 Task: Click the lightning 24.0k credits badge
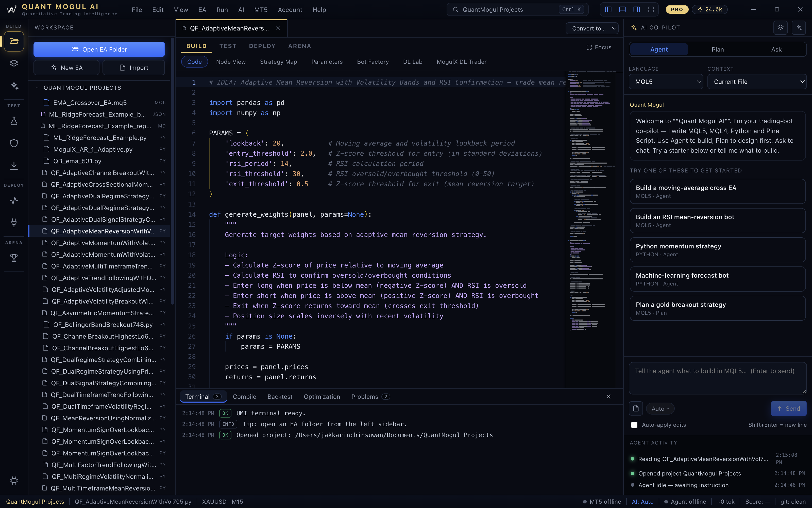(710, 9)
